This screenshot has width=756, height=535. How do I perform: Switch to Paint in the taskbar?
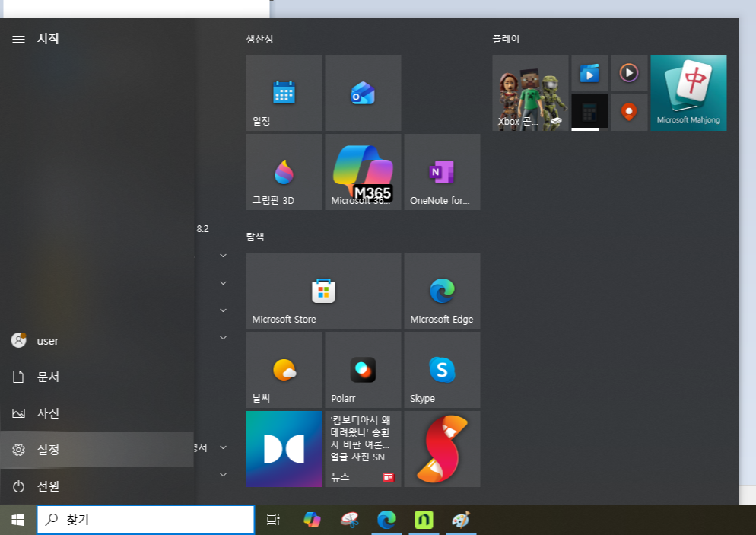[x=461, y=520]
